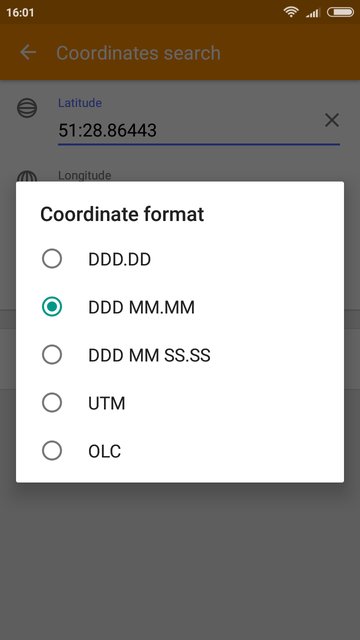The width and height of the screenshot is (360, 640).
Task: Tap the 16:01 clock in status bar
Action: [x=20, y=13]
